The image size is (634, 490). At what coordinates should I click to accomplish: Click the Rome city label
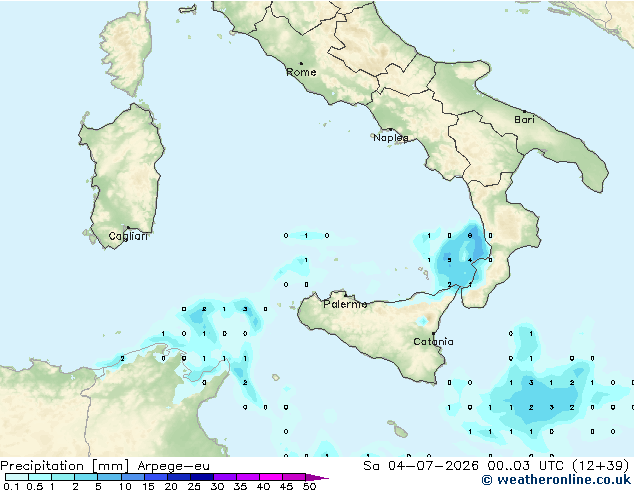click(301, 72)
